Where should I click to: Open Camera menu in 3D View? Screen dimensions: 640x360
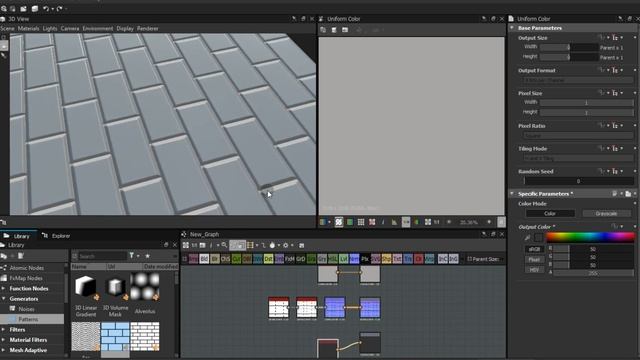click(70, 28)
